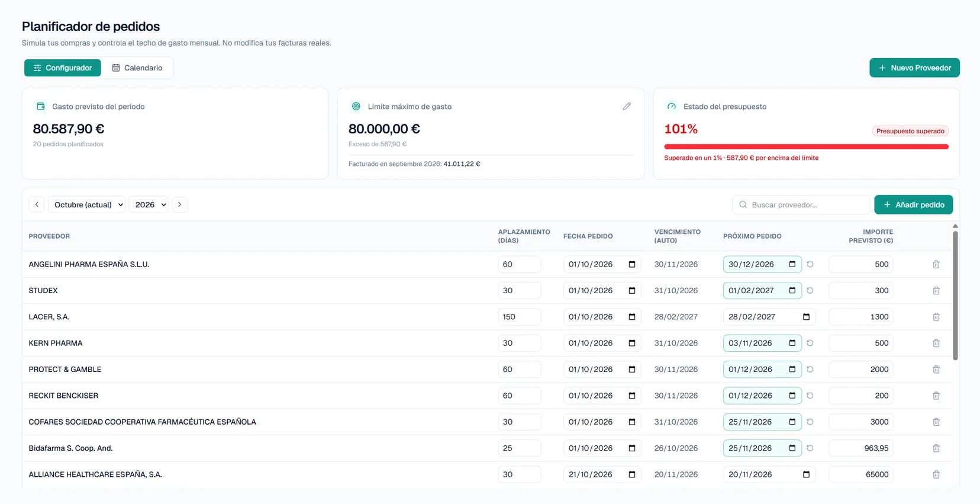
Task: Go to previous month with left chevron
Action: pyautogui.click(x=37, y=205)
